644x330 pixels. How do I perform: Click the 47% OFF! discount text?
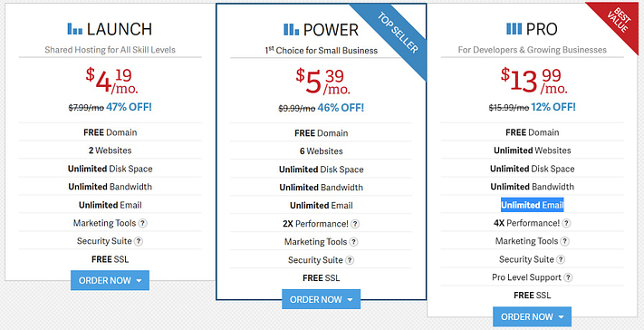tap(129, 107)
